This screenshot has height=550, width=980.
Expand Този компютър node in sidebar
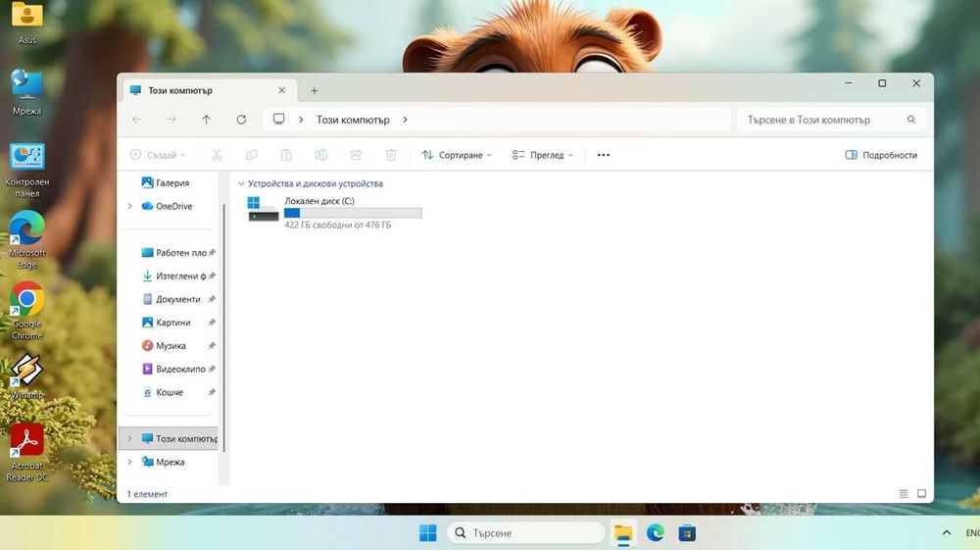[130, 439]
